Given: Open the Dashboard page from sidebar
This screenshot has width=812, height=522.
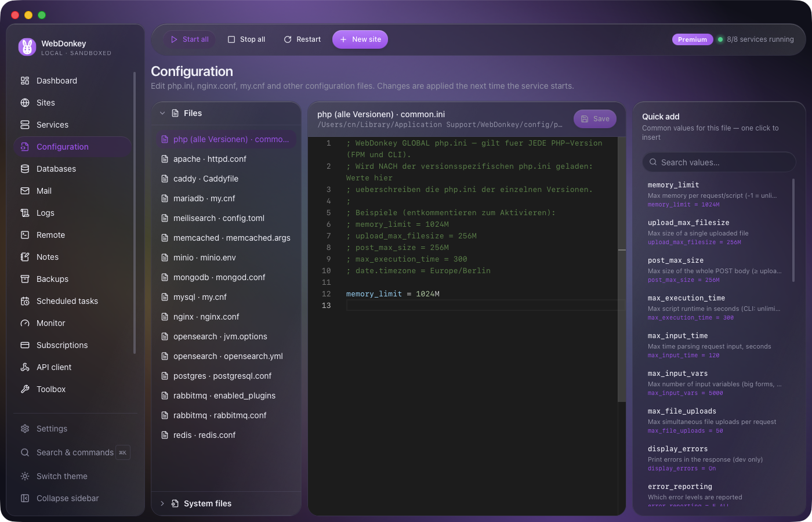Looking at the screenshot, I should pos(72,81).
